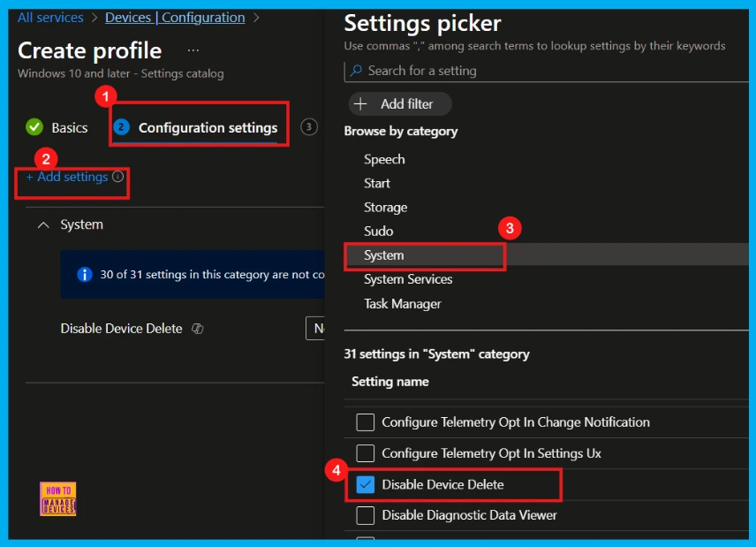Viewport: 756px width, 547px height.
Task: Check Disable Diagnostic Data Viewer
Action: (365, 515)
